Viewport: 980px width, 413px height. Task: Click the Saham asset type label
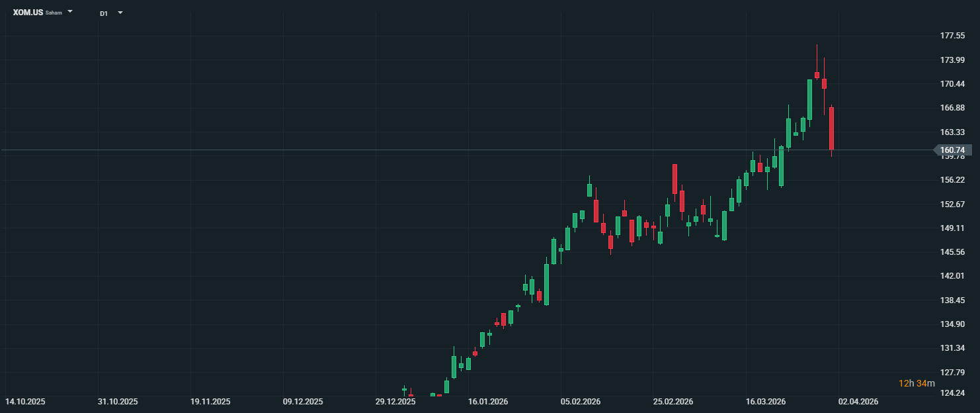[54, 13]
